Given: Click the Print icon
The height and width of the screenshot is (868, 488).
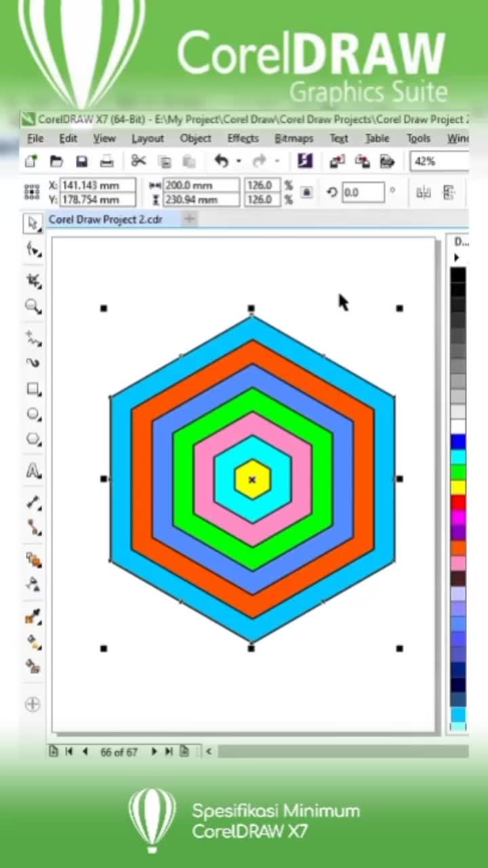Looking at the screenshot, I should pos(106,161).
